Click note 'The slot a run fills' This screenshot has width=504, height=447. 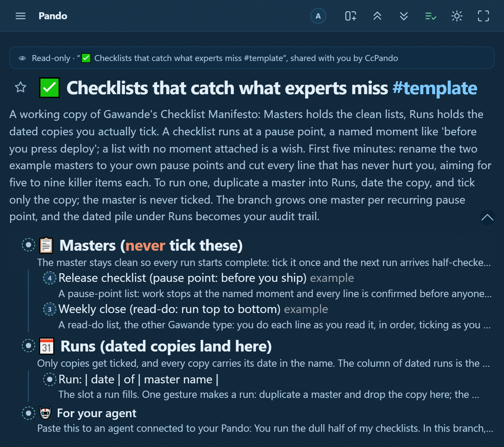coord(269,395)
